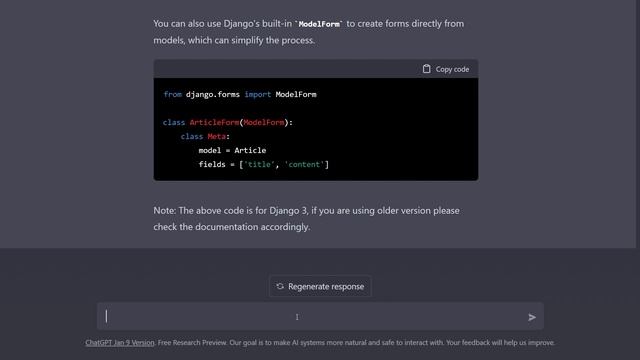This screenshot has height=360, width=640.
Task: Click the 'Note: The above code is for Django 3' paragraph
Action: pyautogui.click(x=307, y=219)
